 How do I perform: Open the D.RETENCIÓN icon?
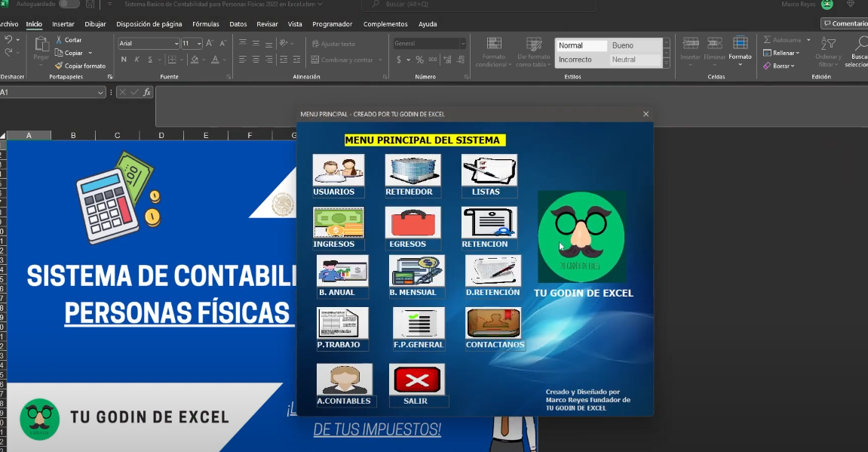click(492, 271)
